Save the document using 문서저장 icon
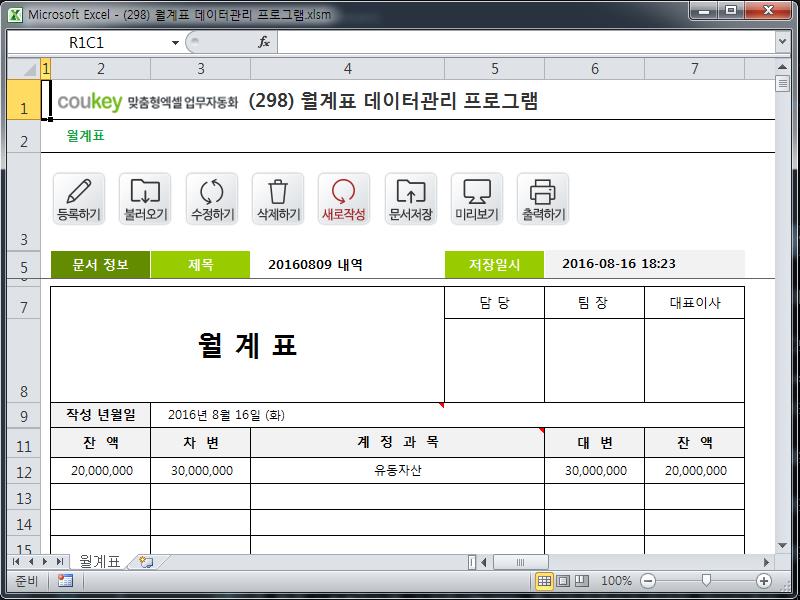 click(411, 198)
